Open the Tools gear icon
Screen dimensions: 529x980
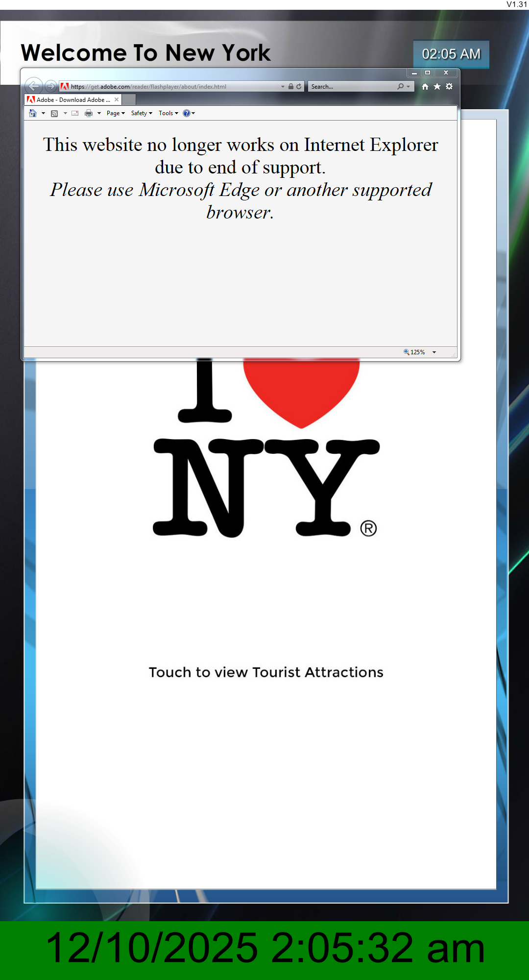pyautogui.click(x=449, y=86)
